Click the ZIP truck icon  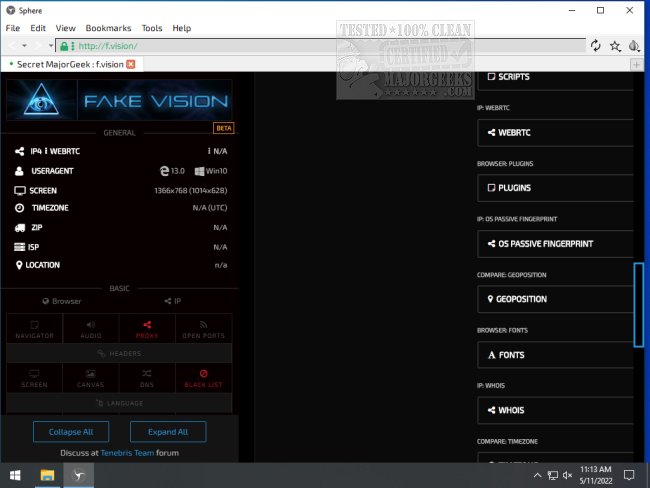point(20,228)
